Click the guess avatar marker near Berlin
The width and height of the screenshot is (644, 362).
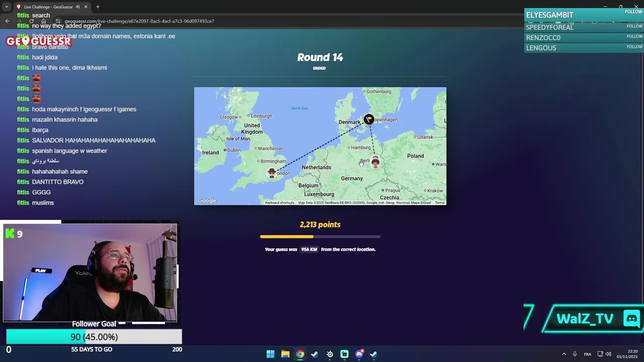(x=375, y=162)
